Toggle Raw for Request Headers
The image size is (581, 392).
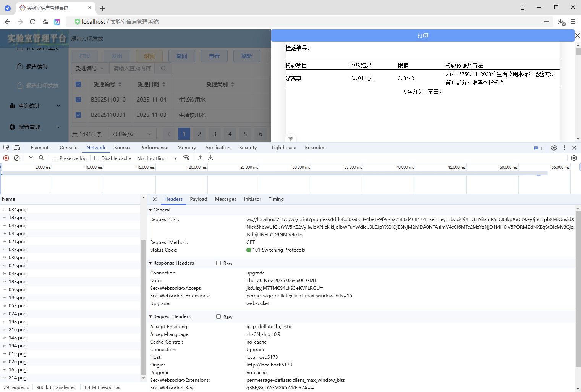point(218,316)
